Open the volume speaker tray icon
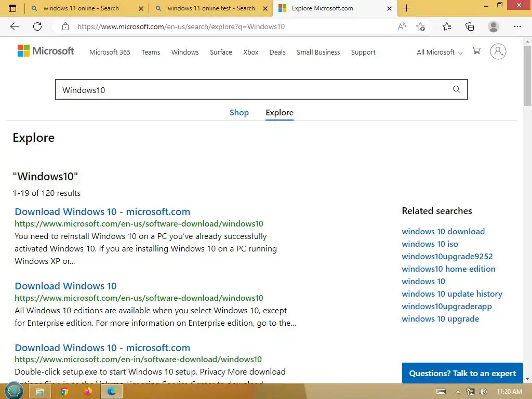Image resolution: width=532 pixels, height=399 pixels. pyautogui.click(x=483, y=392)
